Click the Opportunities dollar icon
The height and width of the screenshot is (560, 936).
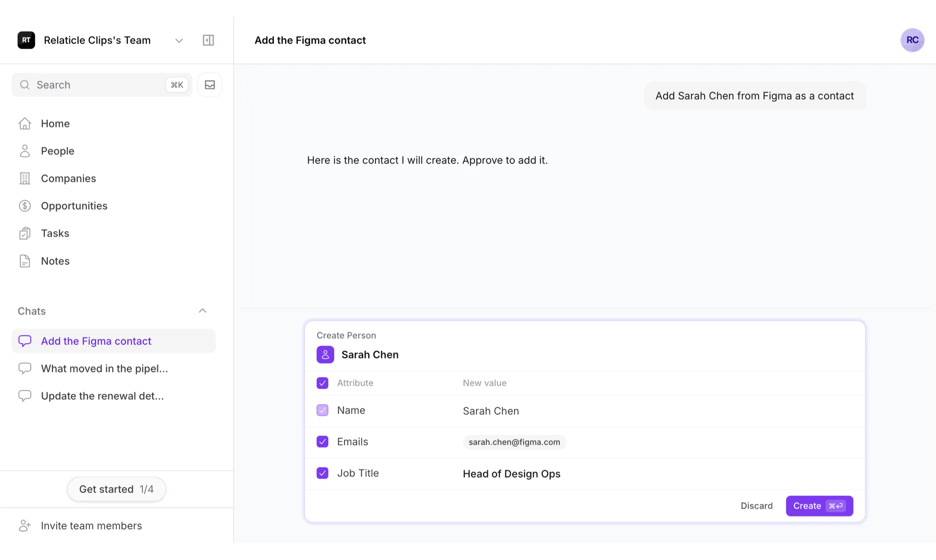(25, 206)
